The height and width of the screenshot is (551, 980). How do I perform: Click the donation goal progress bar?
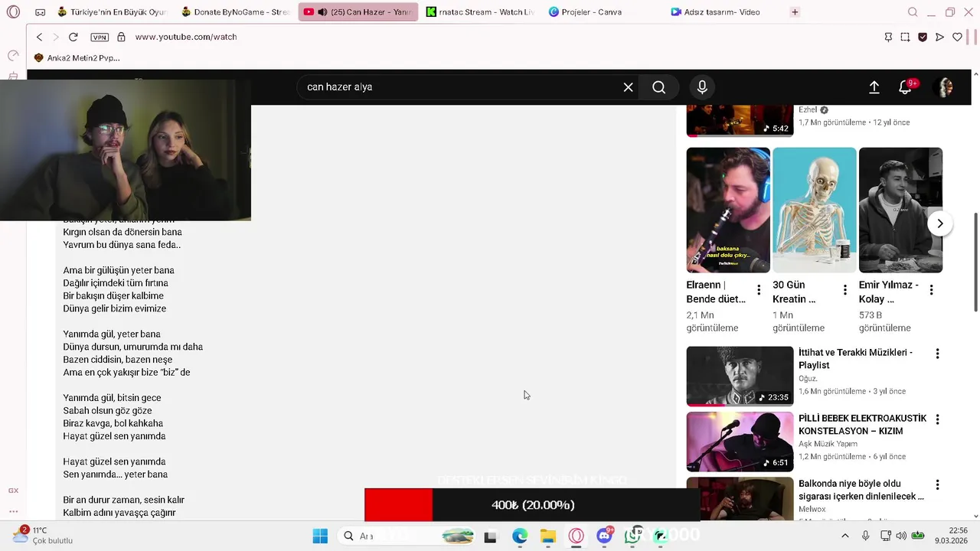533,505
